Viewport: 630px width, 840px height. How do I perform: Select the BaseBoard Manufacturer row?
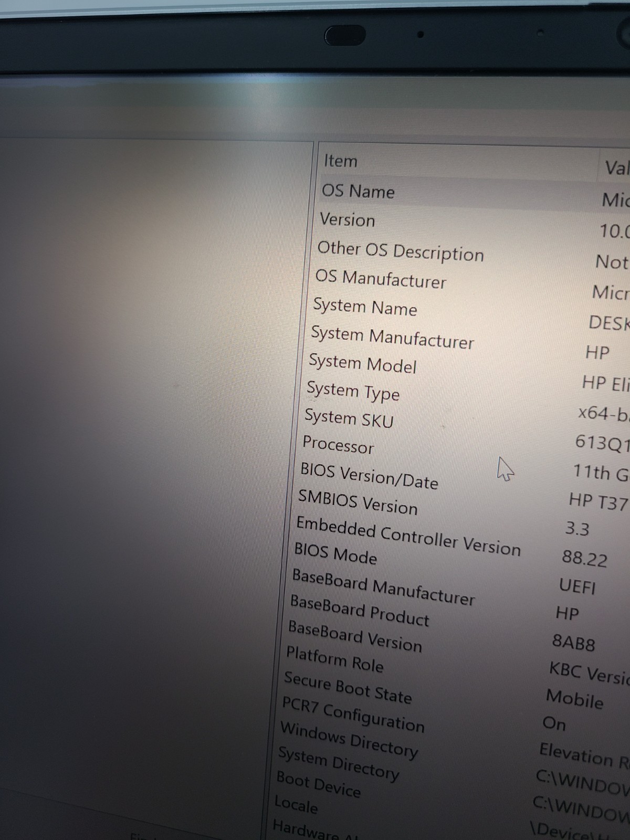point(383,587)
